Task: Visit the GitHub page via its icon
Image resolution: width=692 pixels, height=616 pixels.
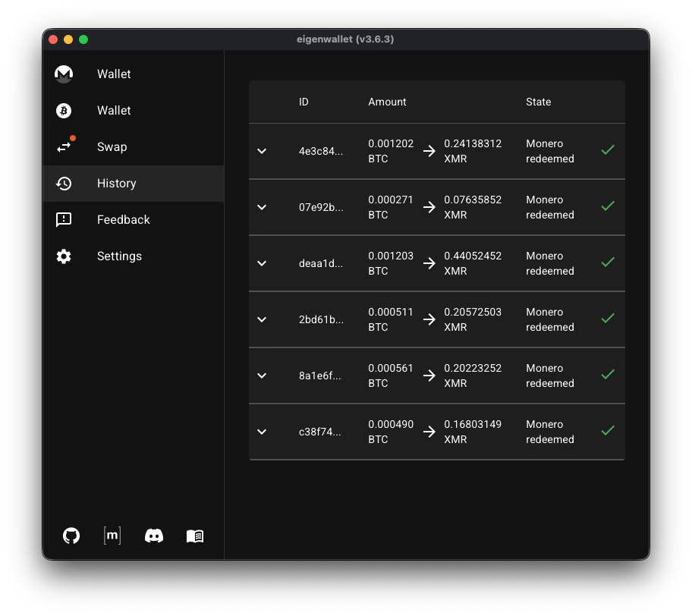Action: [71, 536]
